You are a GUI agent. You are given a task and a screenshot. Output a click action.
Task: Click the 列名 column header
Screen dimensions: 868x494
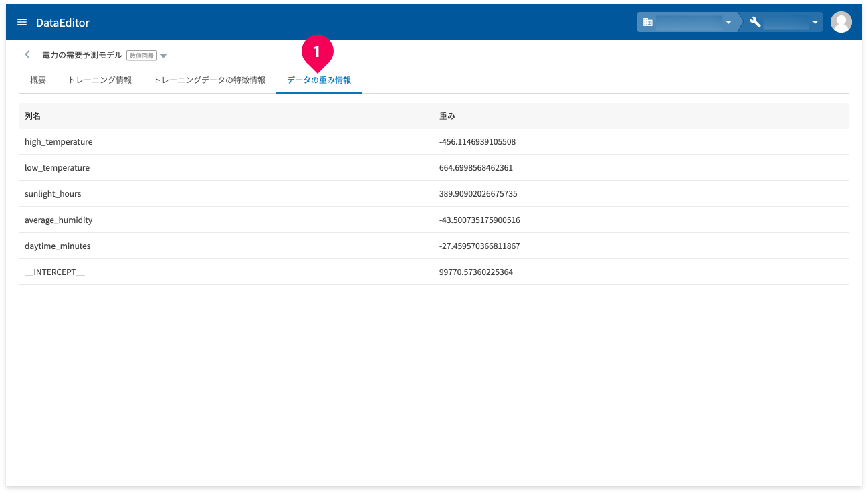click(33, 116)
